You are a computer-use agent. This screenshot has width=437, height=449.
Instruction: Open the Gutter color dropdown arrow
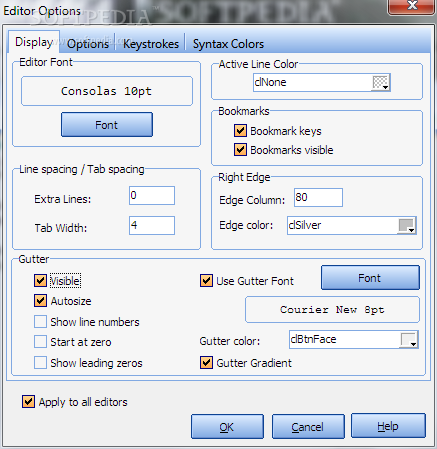pyautogui.click(x=409, y=340)
